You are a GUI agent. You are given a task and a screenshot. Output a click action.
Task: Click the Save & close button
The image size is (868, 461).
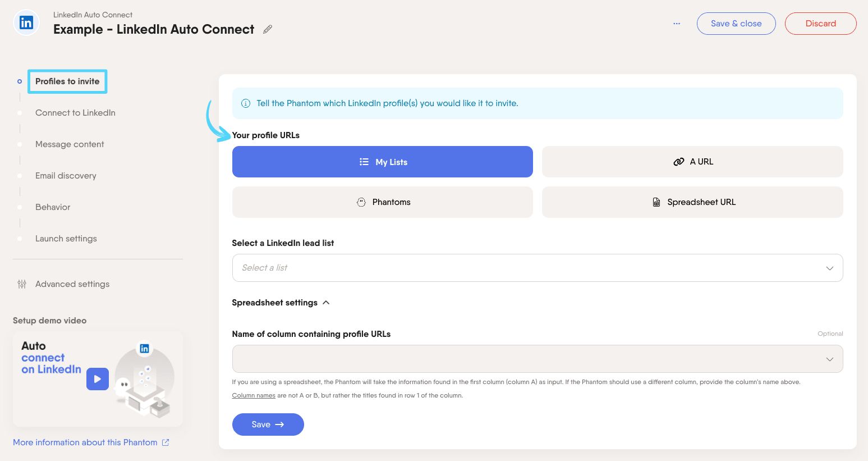point(736,24)
